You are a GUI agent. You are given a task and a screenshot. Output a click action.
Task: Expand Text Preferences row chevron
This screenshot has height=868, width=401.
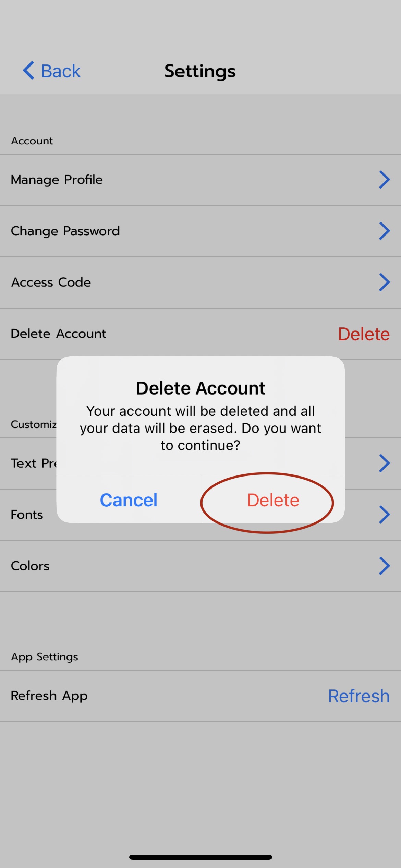pyautogui.click(x=384, y=463)
